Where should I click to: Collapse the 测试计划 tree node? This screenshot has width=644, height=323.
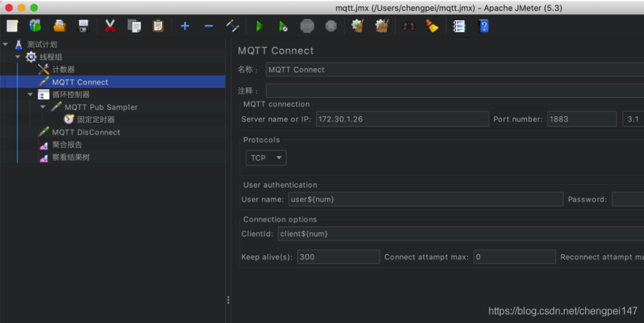[x=5, y=44]
